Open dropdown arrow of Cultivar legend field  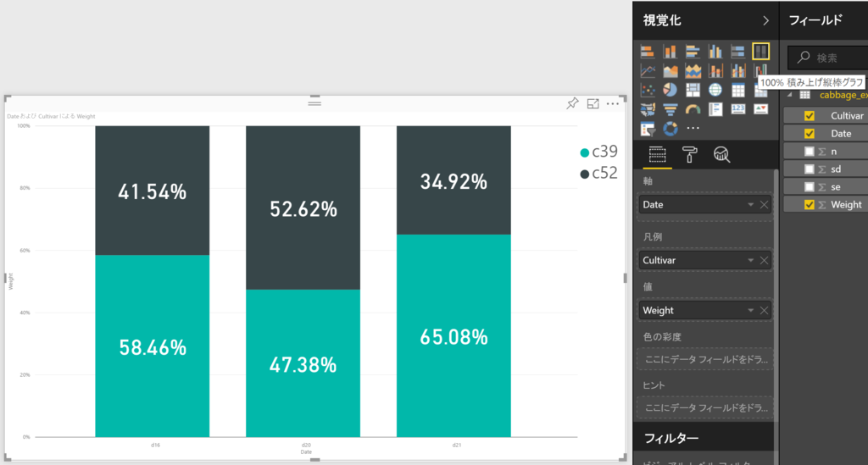[x=751, y=260]
